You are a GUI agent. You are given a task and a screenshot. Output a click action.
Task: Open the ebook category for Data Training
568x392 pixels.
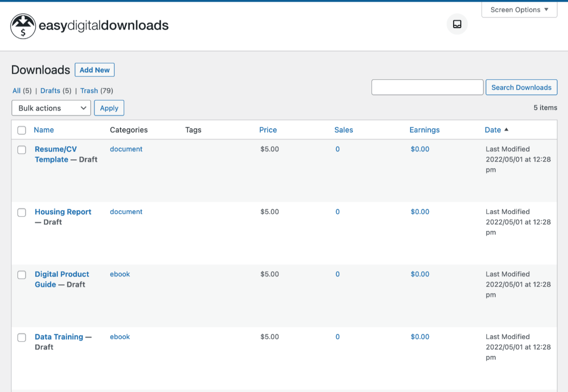[x=120, y=337]
